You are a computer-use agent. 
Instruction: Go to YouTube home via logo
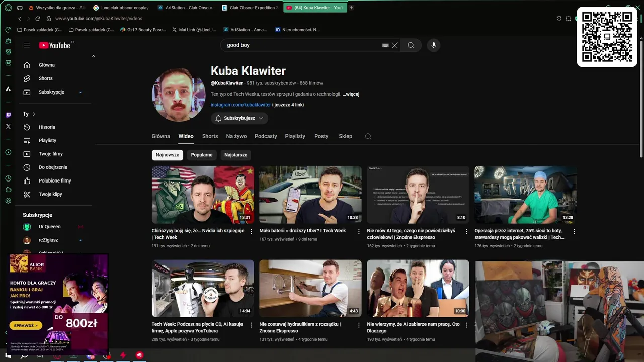tap(55, 45)
